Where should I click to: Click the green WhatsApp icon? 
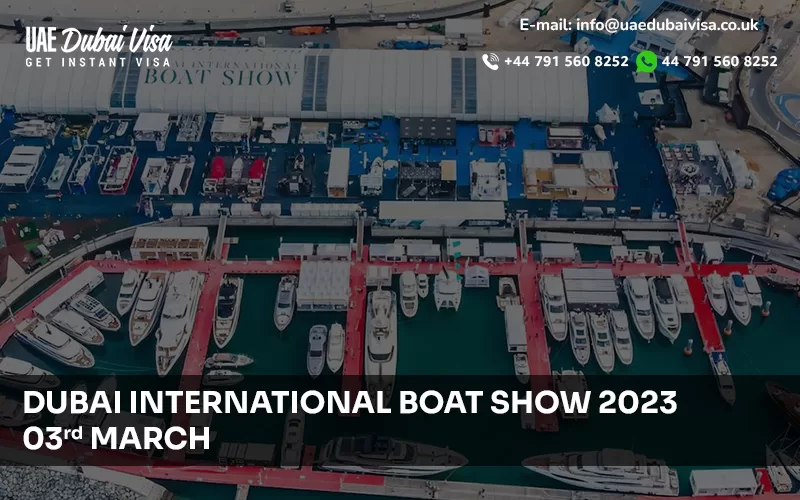click(x=646, y=61)
